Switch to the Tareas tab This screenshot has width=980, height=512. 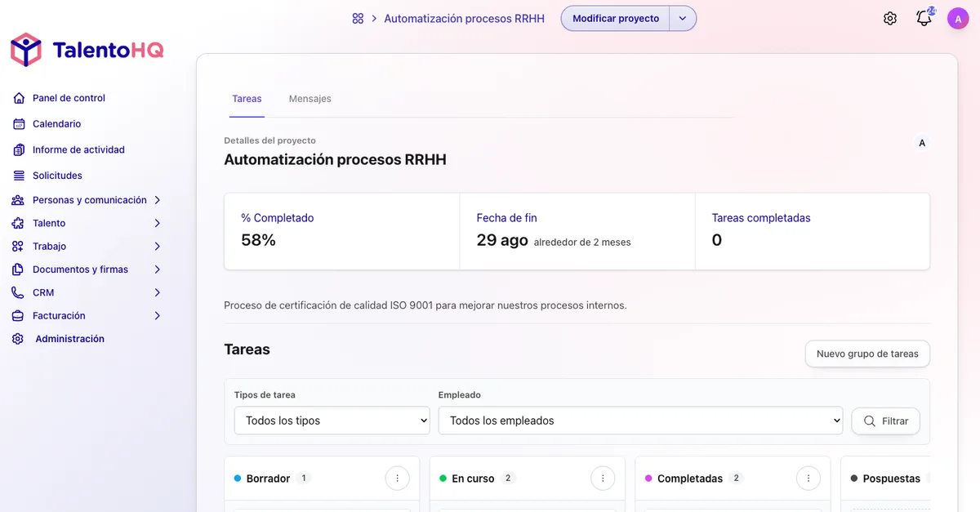pos(247,99)
